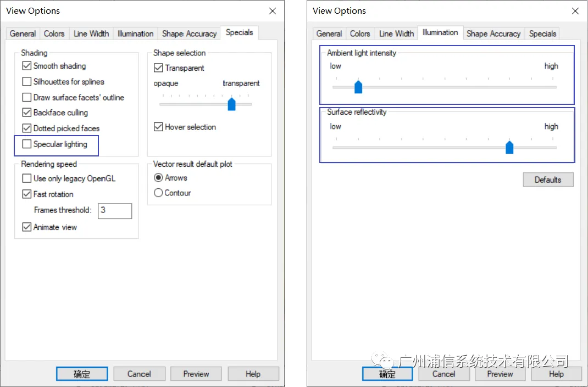Screen dimensions: 588x387
Task: Click the Ambient light intensity slider handle
Action: pyautogui.click(x=358, y=87)
